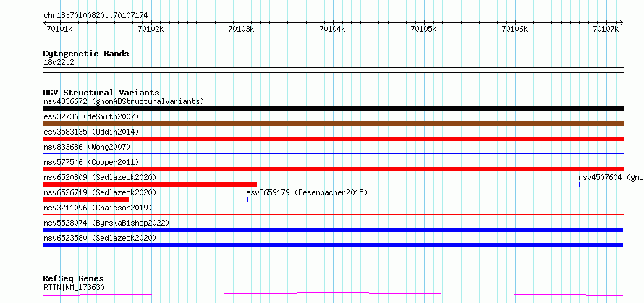Click the black nsv4336672 variant bar
Viewport: 644px width, 303px height.
(x=333, y=108)
